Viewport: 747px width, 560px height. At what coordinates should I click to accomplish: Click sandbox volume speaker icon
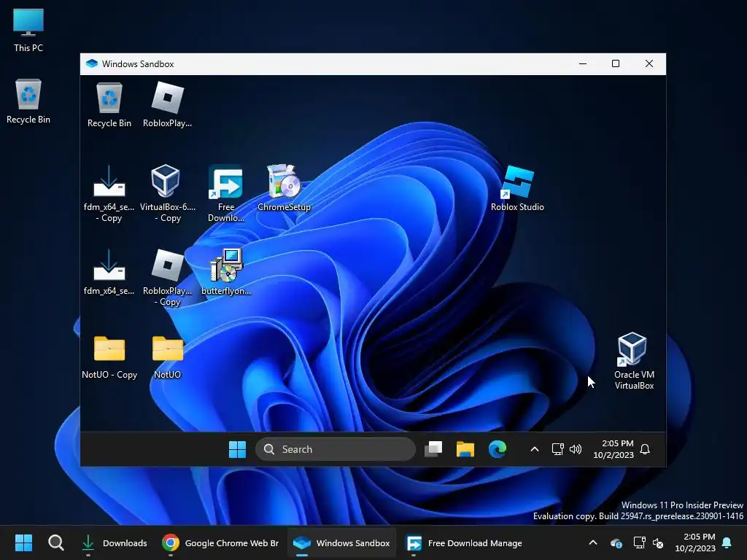point(576,449)
